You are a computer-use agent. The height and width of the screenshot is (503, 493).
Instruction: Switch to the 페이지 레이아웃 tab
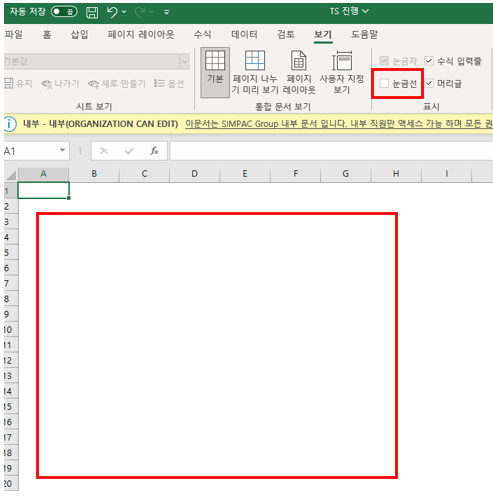pyautogui.click(x=141, y=34)
